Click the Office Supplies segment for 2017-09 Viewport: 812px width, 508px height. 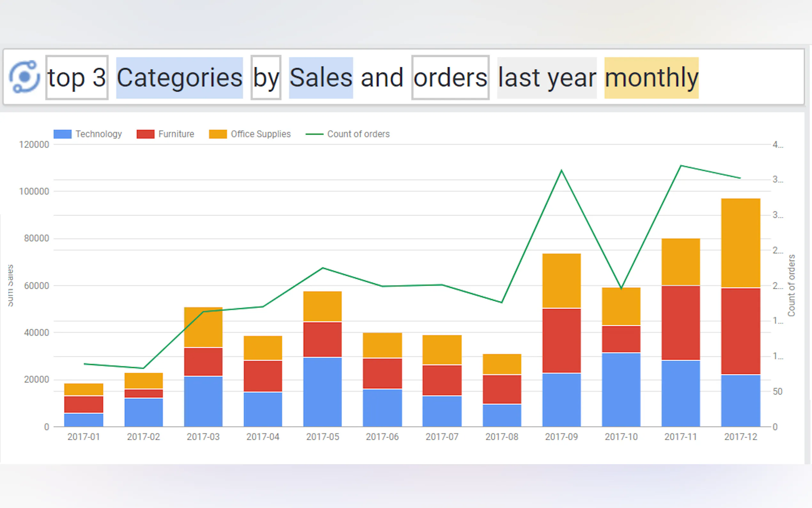point(561,281)
